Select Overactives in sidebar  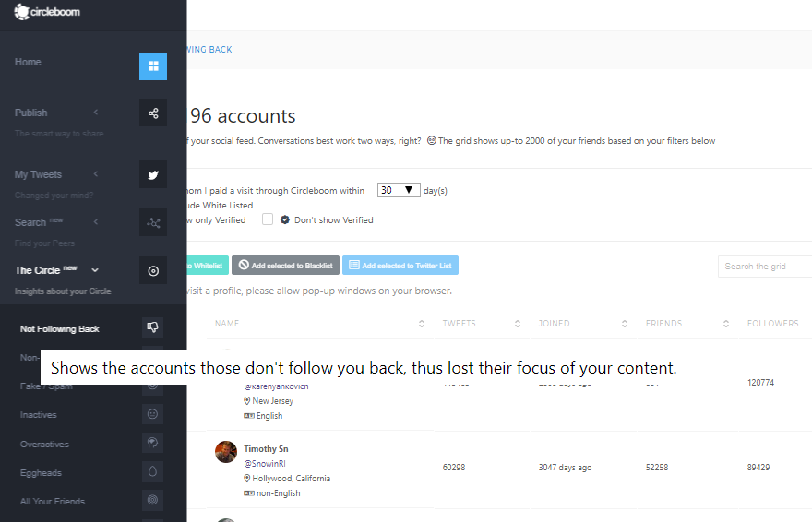[x=44, y=445]
